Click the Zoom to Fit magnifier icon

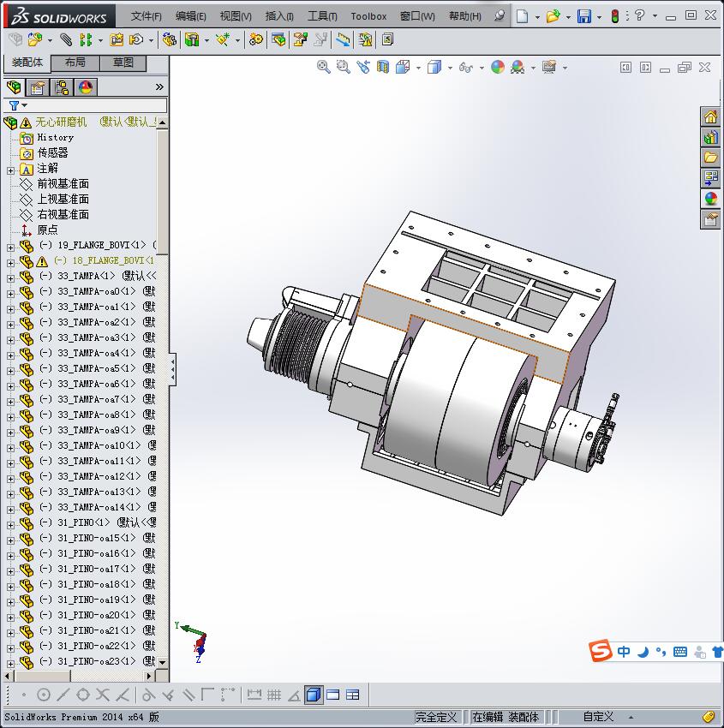click(323, 68)
